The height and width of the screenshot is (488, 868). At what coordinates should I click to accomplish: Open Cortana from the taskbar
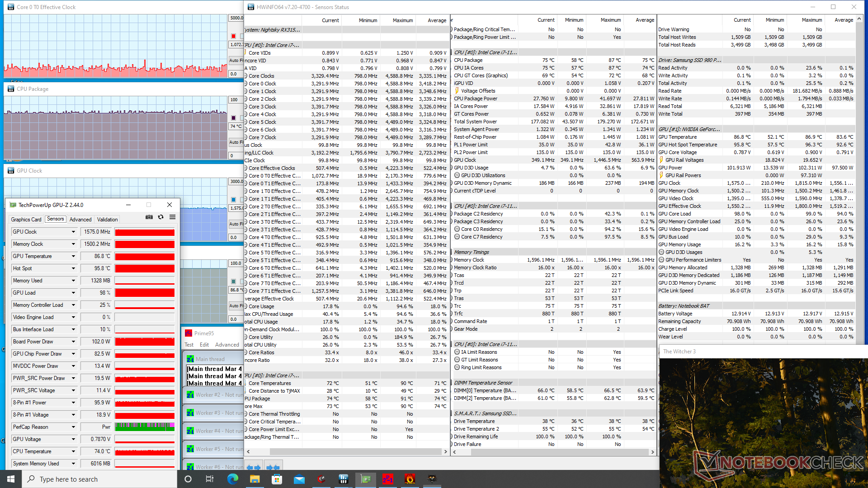188,479
